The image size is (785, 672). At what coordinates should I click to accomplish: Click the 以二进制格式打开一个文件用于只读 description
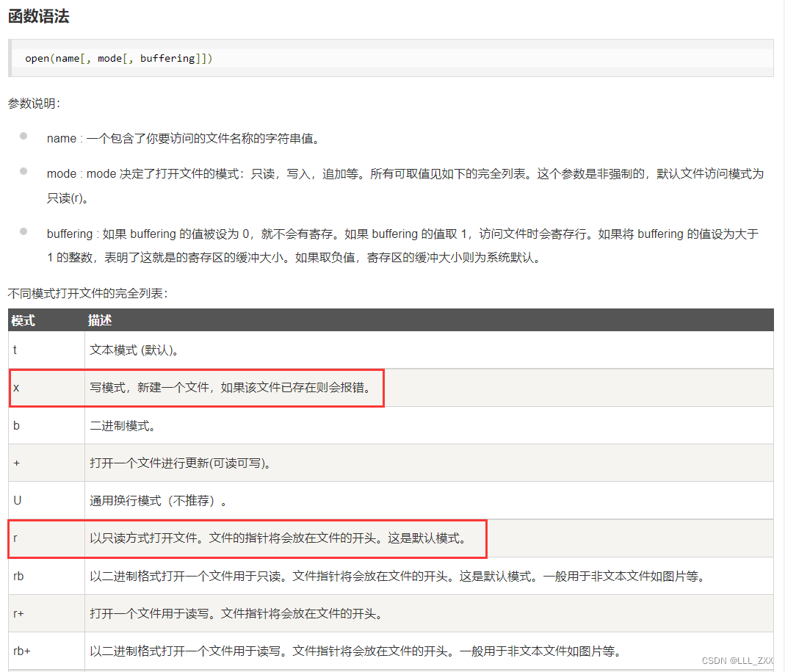pos(397,577)
